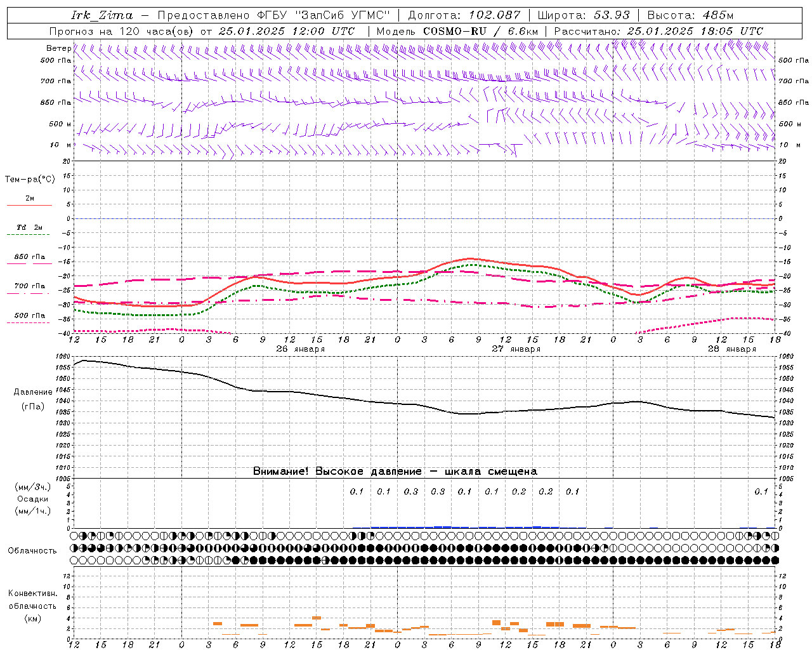
Task: Select the 500 гПа temperature legend entry
Action: tap(29, 315)
